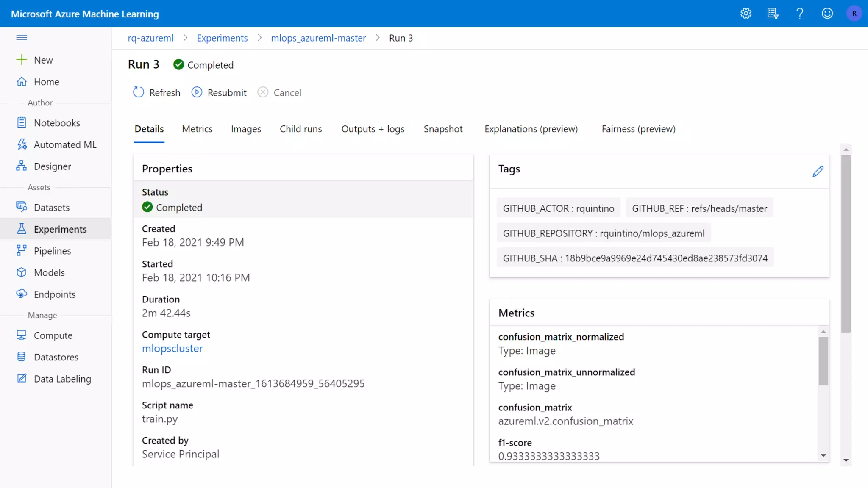868x488 pixels.
Task: Click the page scrollbar down arrow
Action: coord(846,460)
